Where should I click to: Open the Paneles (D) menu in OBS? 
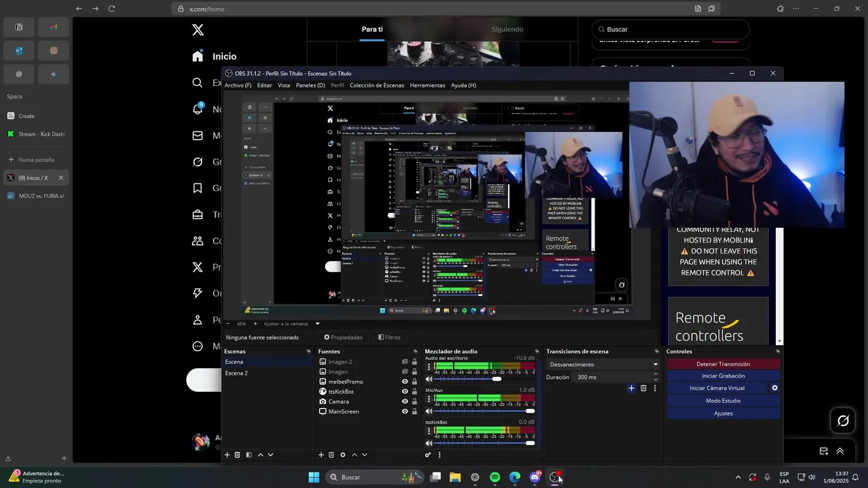pyautogui.click(x=311, y=85)
